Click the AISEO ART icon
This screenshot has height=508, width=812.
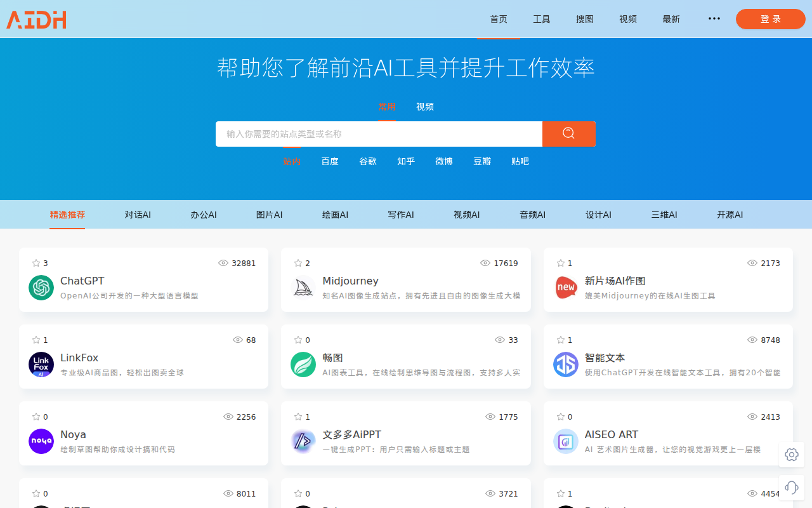[x=566, y=441]
